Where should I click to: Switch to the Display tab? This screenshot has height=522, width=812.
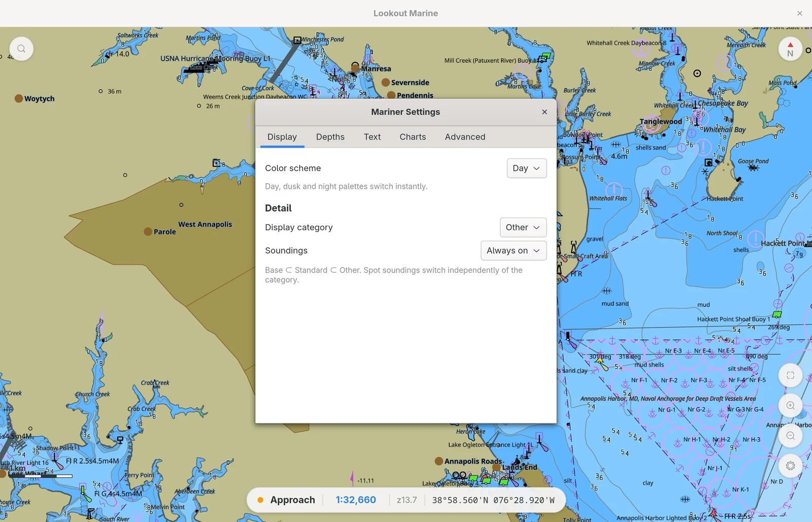(x=282, y=137)
